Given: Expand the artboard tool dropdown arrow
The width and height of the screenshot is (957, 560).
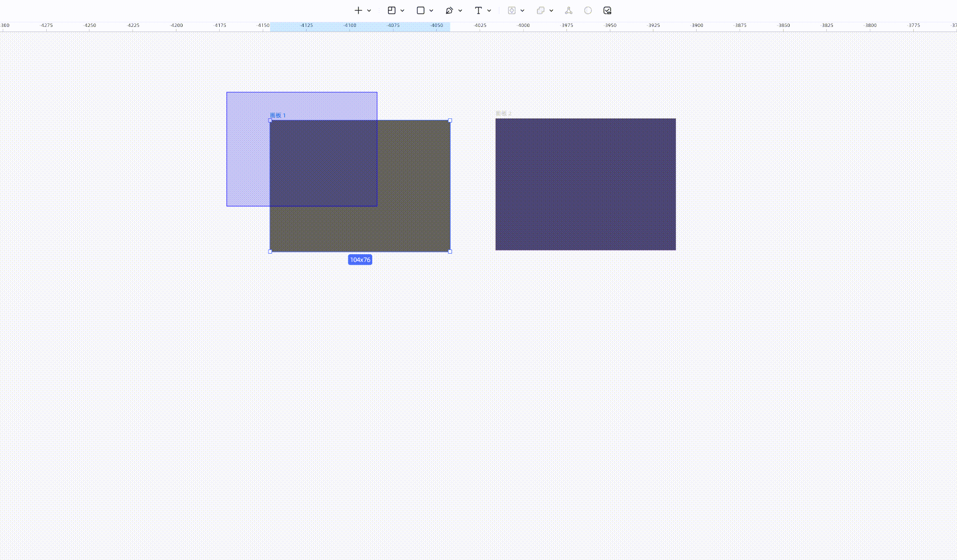Looking at the screenshot, I should 402,11.
